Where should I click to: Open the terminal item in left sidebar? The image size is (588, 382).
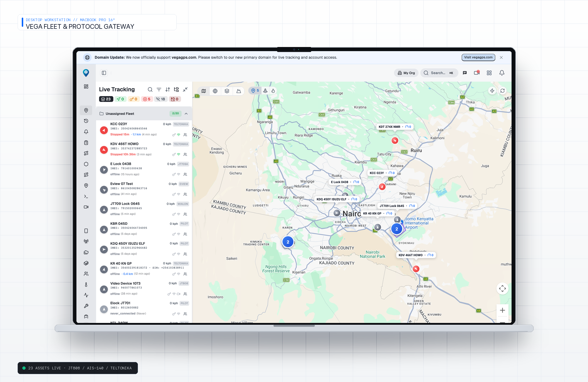[86, 196]
